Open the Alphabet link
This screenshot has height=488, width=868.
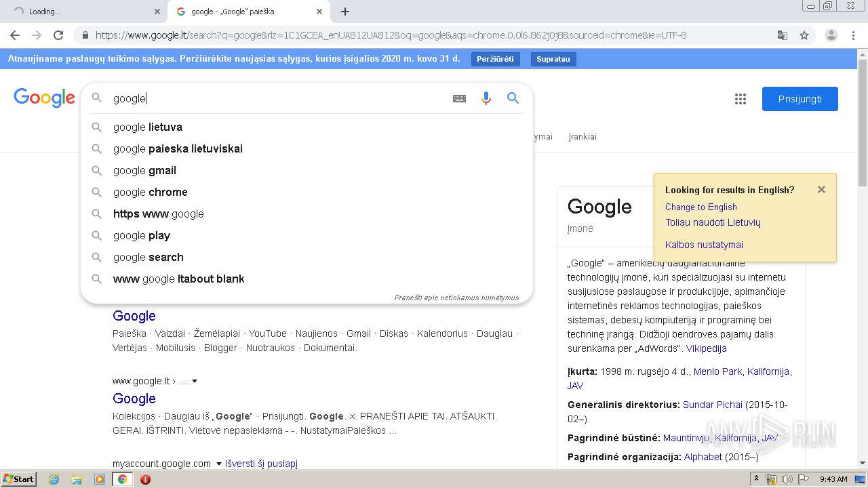tap(703, 457)
